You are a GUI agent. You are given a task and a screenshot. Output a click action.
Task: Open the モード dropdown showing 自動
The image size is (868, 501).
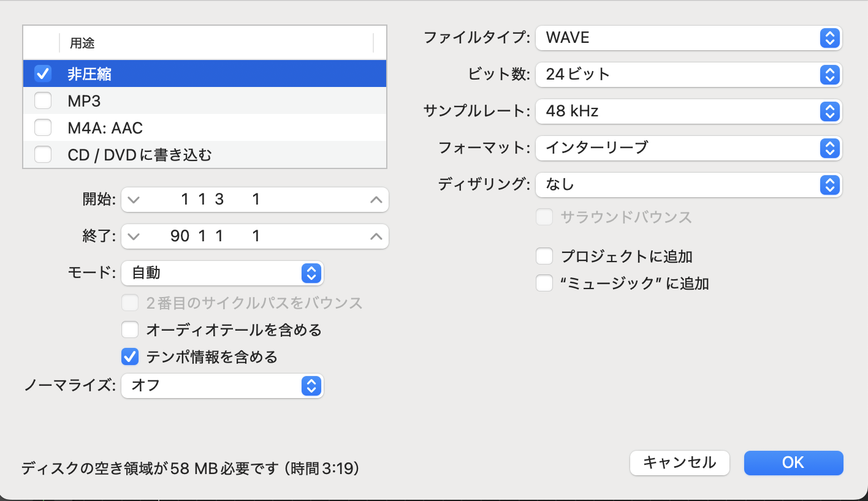tap(223, 273)
